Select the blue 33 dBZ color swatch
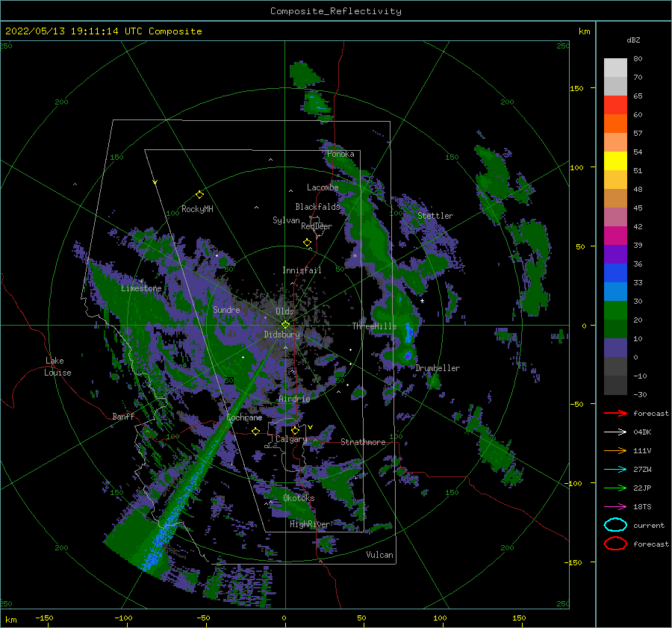The image size is (672, 628). click(615, 273)
